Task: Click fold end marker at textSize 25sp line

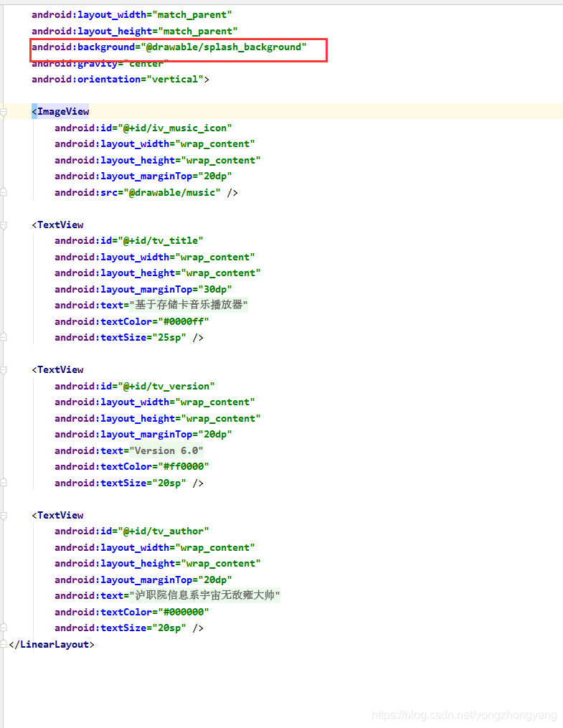Action: pos(4,337)
